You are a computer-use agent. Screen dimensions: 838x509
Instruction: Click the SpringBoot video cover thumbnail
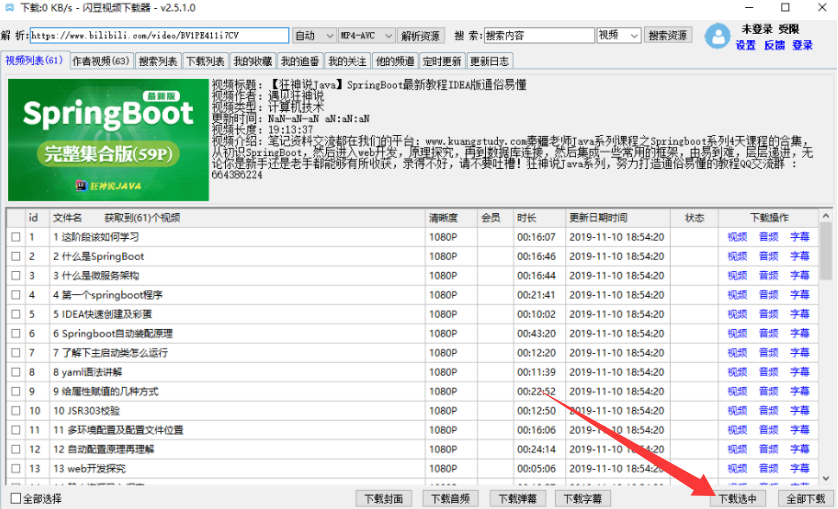[107, 140]
